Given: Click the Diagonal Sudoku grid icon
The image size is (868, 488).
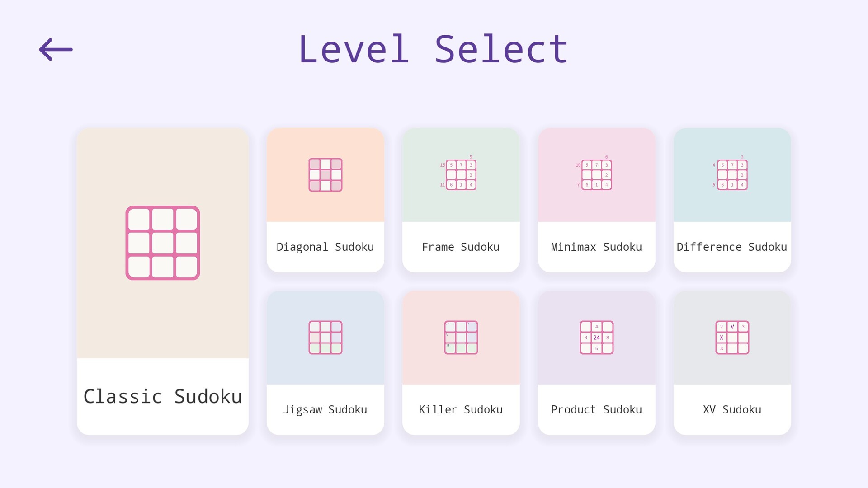Looking at the screenshot, I should [325, 175].
